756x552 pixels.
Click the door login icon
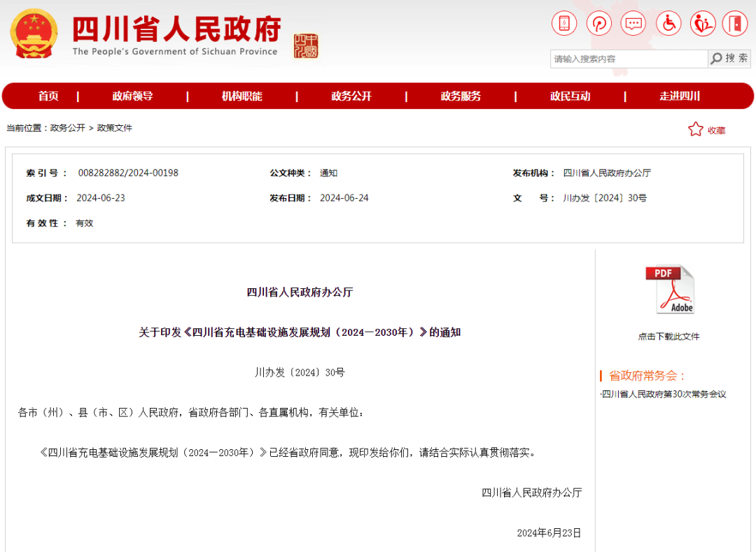735,24
